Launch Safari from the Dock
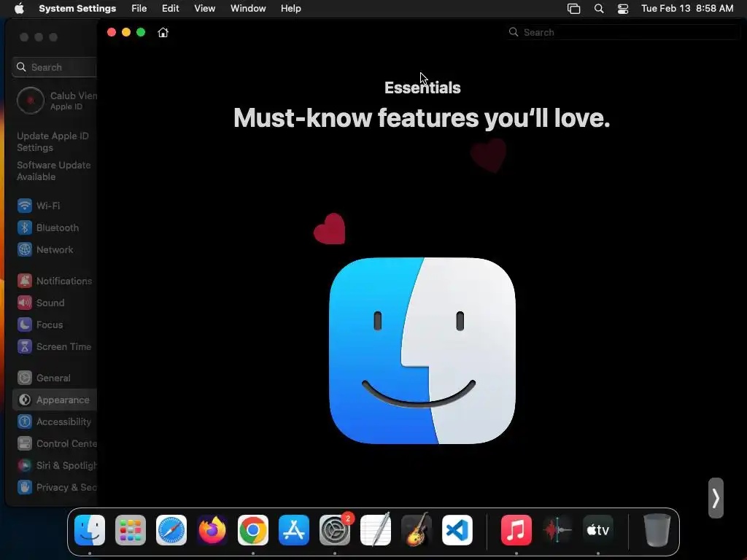747x560 pixels. (171, 530)
